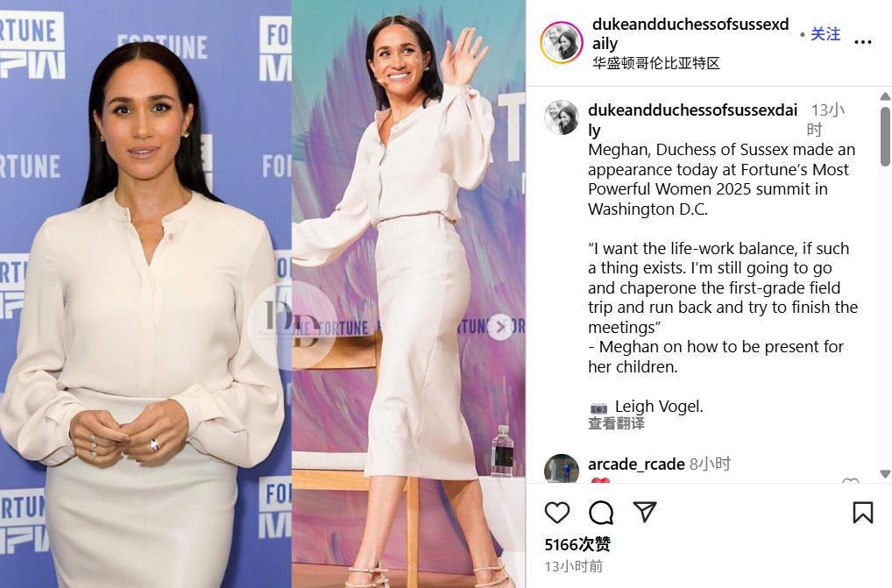This screenshot has width=892, height=588.
Task: Go to the next photo with the arrow
Action: coord(500,327)
